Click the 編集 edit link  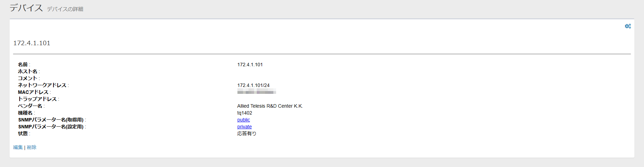(x=18, y=147)
